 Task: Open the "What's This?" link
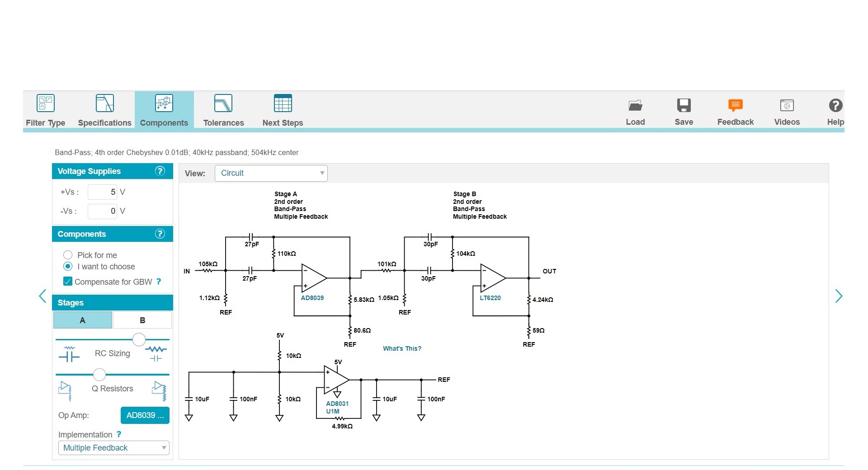click(402, 348)
